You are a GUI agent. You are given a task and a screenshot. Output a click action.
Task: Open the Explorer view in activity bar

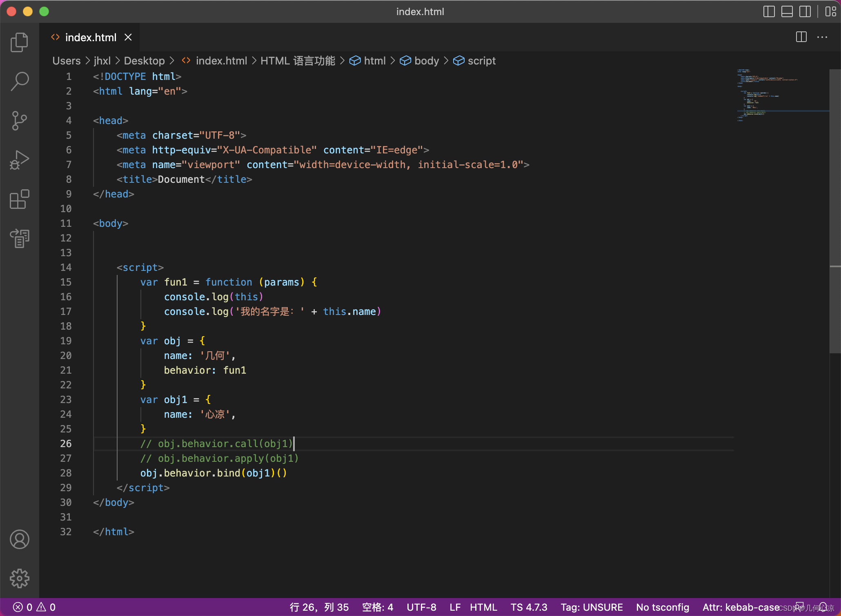19,42
